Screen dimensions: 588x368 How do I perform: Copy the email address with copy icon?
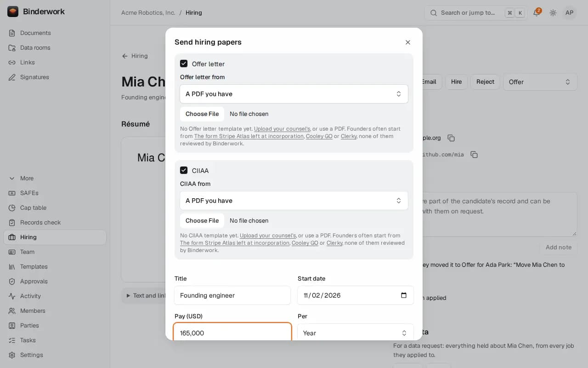coord(451,138)
